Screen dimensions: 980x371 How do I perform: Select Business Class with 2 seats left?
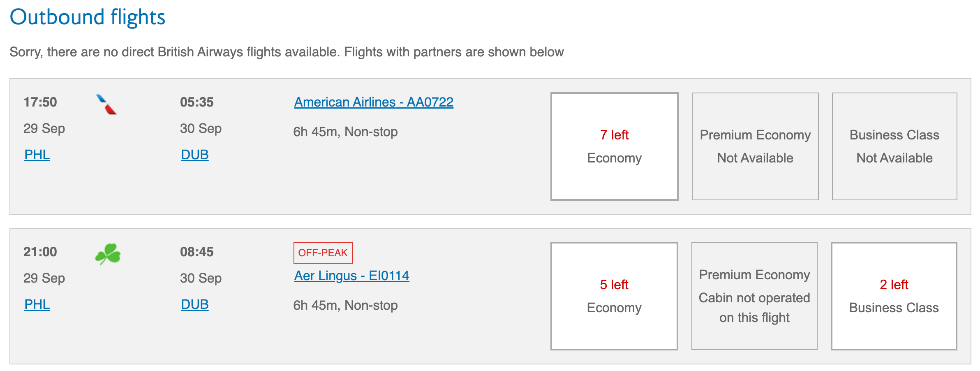894,296
